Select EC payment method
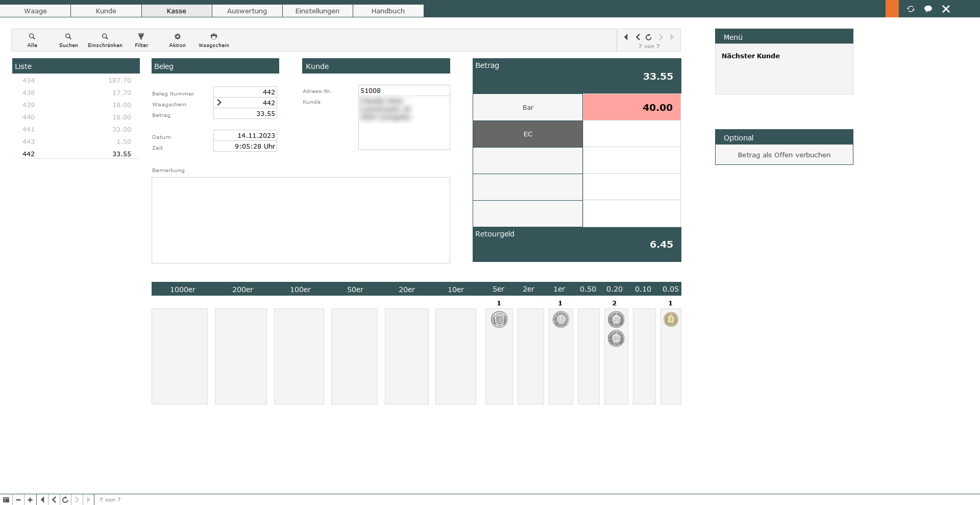The width and height of the screenshot is (980, 505). (528, 134)
